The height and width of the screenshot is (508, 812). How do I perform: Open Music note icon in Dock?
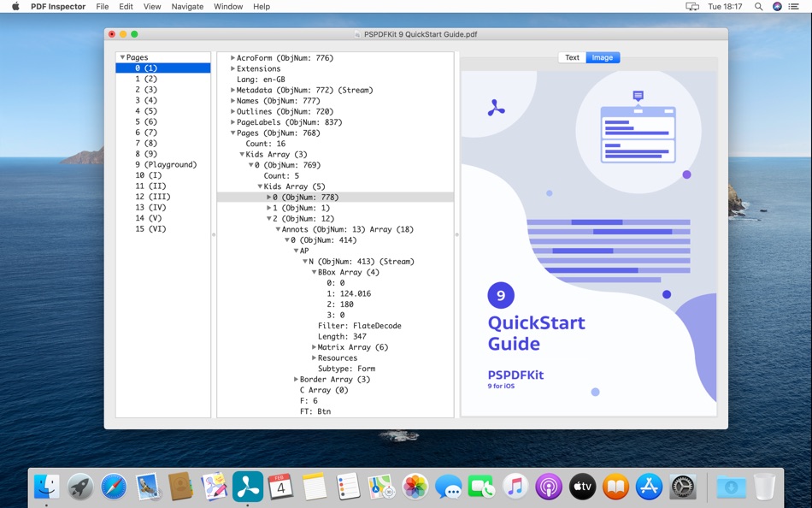coord(515,487)
